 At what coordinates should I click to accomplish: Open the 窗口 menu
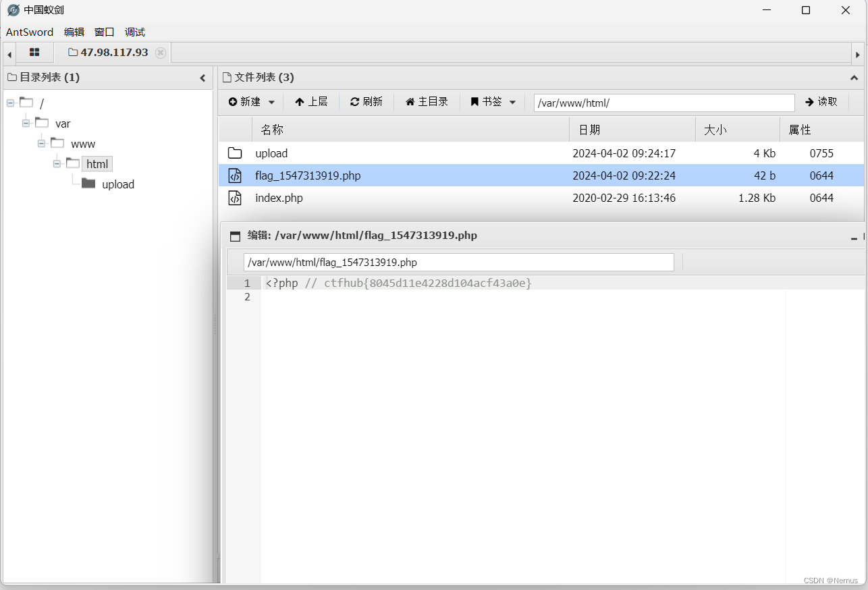pyautogui.click(x=105, y=32)
